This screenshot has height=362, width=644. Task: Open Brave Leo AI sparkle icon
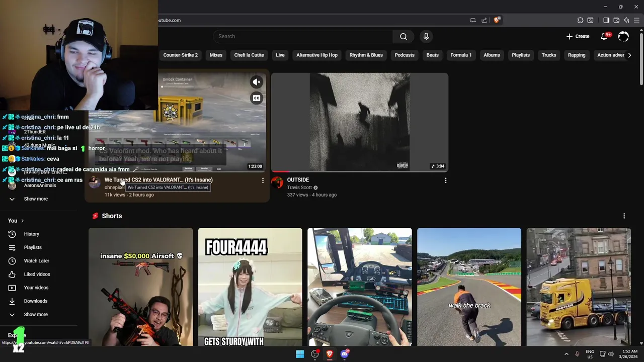tap(626, 20)
